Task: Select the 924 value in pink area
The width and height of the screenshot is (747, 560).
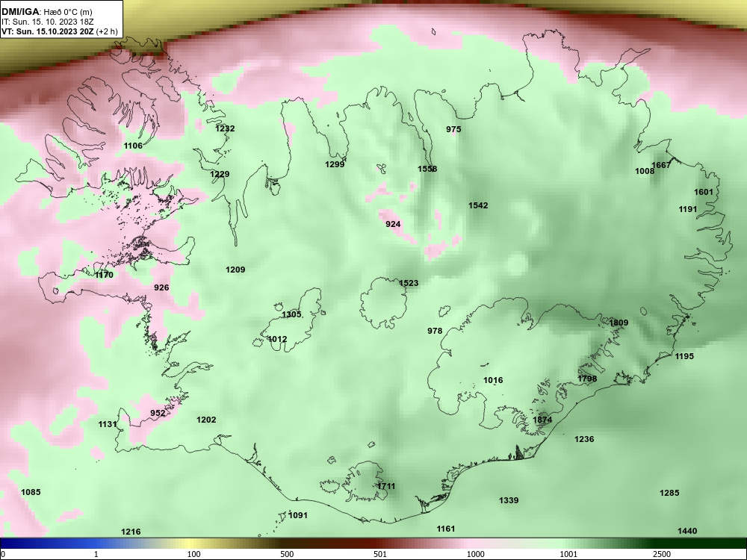Action: (x=393, y=224)
